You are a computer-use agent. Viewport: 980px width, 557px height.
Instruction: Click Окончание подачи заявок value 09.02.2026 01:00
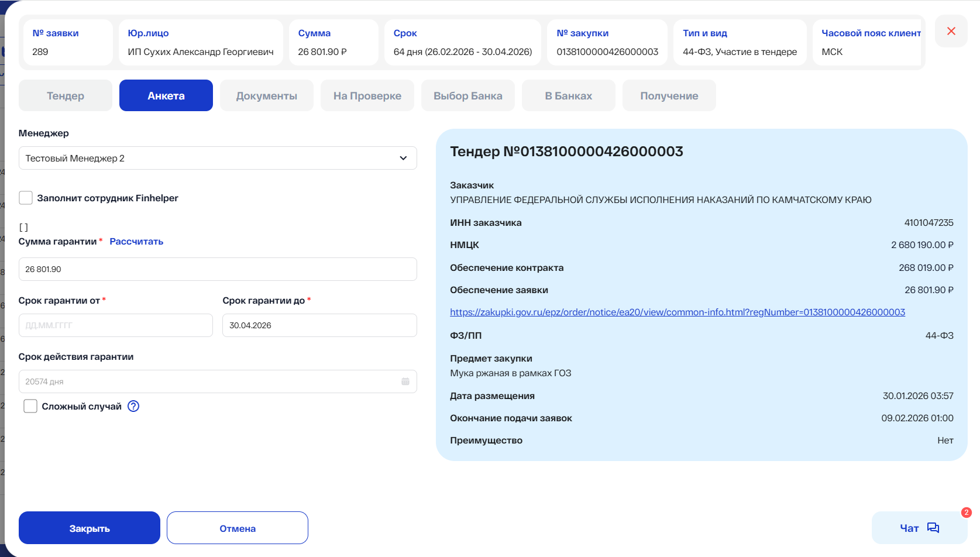(917, 418)
